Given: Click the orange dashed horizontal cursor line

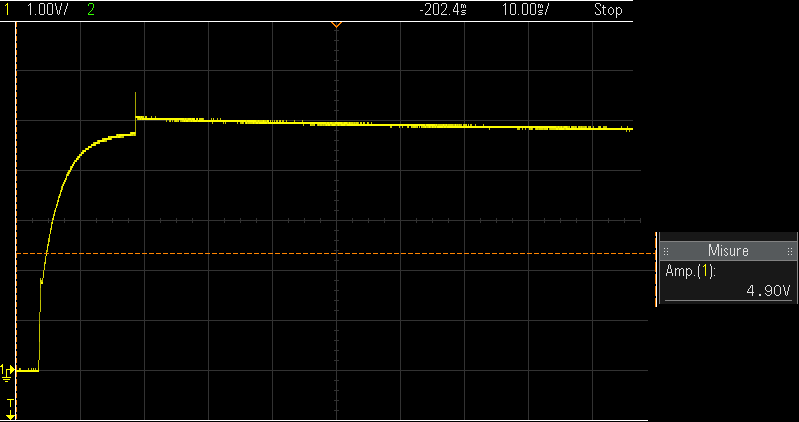Looking at the screenshot, I should point(336,253).
